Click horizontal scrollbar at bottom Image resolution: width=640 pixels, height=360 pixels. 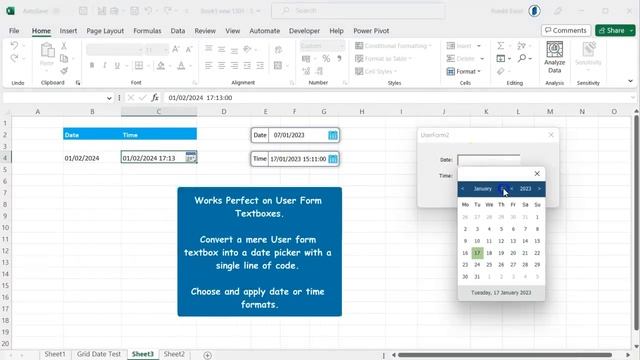[504, 355]
